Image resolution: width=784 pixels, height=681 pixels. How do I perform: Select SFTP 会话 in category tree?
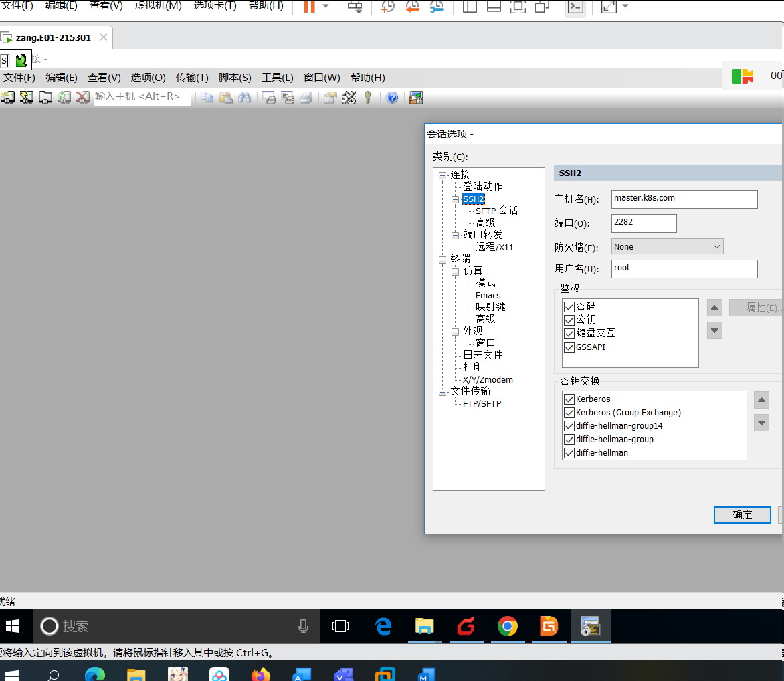coord(496,211)
